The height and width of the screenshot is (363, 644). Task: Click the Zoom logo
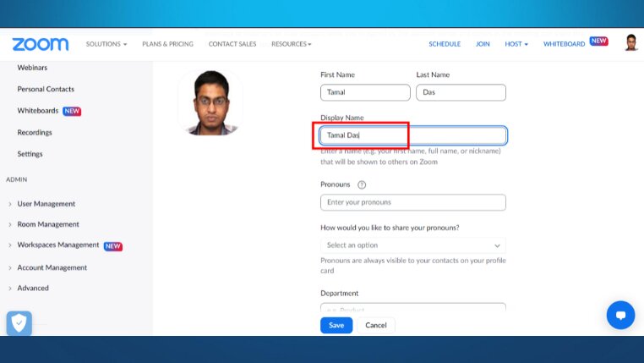point(41,44)
